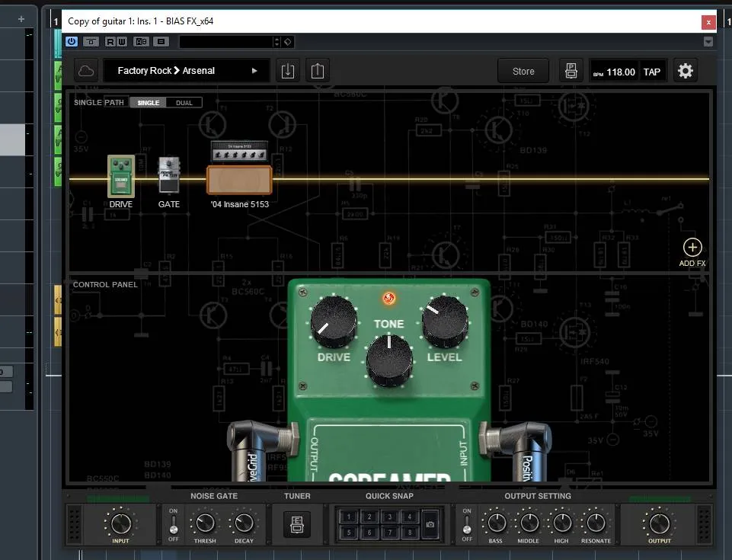Viewport: 732px width, 560px height.
Task: Click the save preset download icon
Action: (288, 71)
